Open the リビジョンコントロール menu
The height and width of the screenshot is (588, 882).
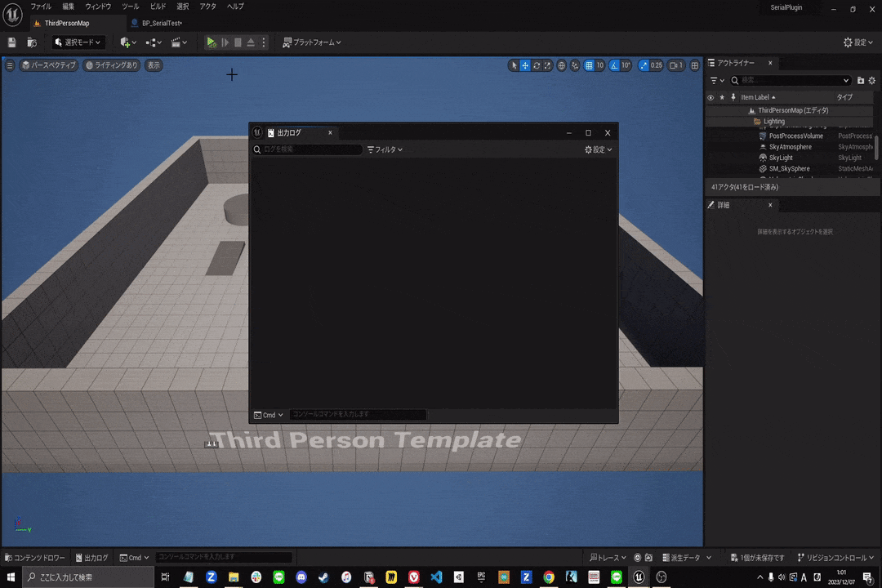point(836,558)
